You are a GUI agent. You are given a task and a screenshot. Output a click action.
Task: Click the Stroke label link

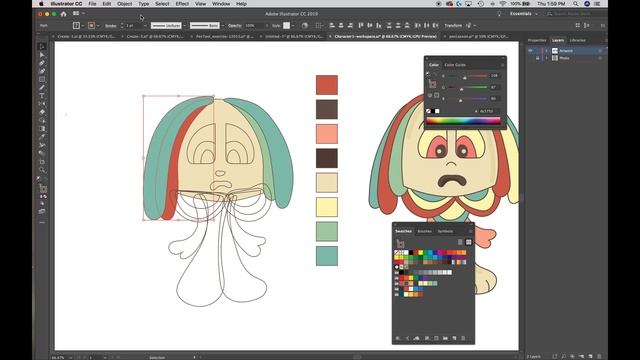pos(111,26)
